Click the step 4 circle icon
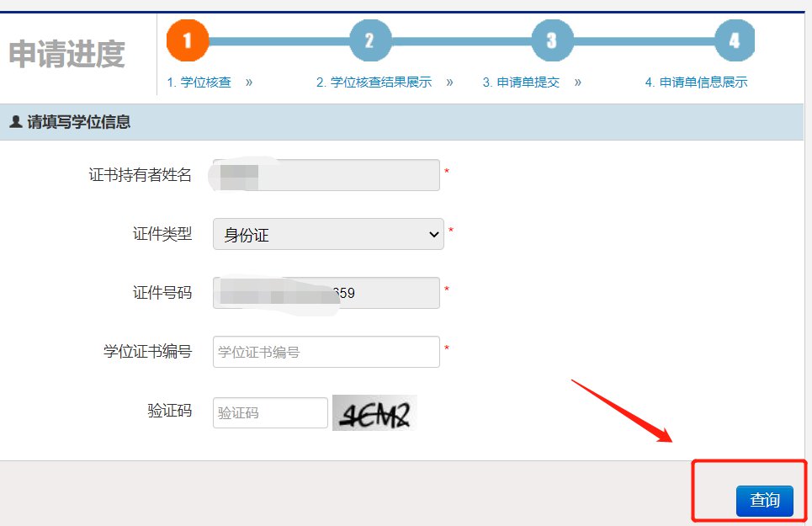The image size is (812, 526). (735, 40)
